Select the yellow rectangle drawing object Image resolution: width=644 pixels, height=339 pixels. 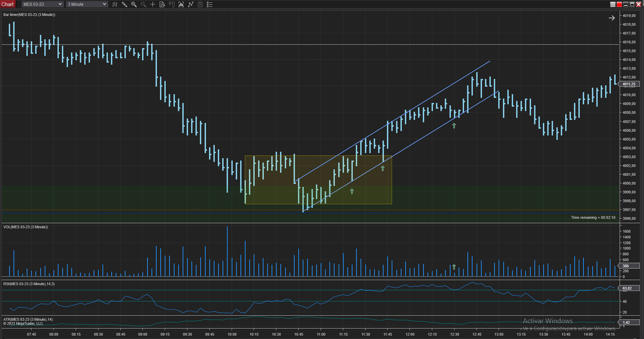[318, 180]
